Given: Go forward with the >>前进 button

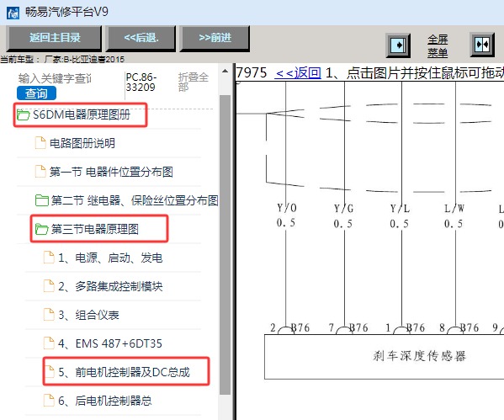Looking at the screenshot, I should (215, 38).
